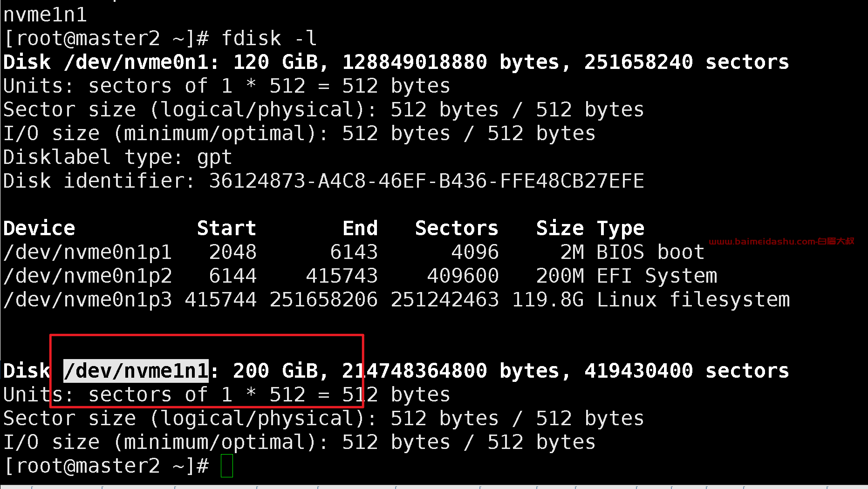Click /dev/nvme0n1p2 partition entry
This screenshot has height=489, width=868.
(x=88, y=276)
